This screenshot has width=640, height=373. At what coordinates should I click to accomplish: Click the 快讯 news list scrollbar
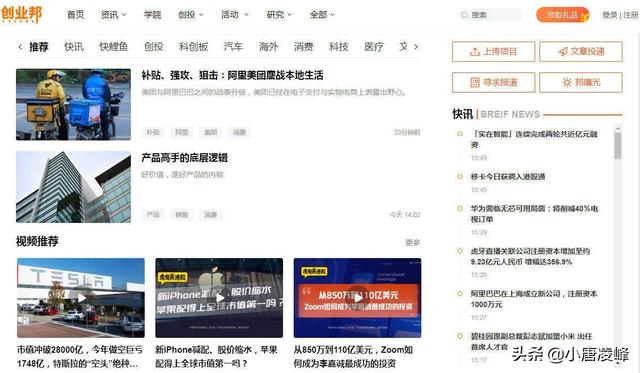click(x=618, y=146)
